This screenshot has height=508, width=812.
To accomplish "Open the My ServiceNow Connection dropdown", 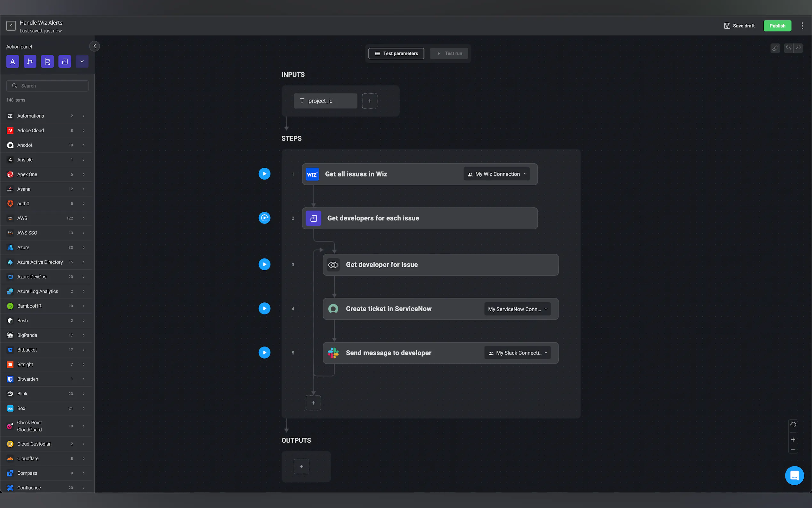I will coord(517,309).
